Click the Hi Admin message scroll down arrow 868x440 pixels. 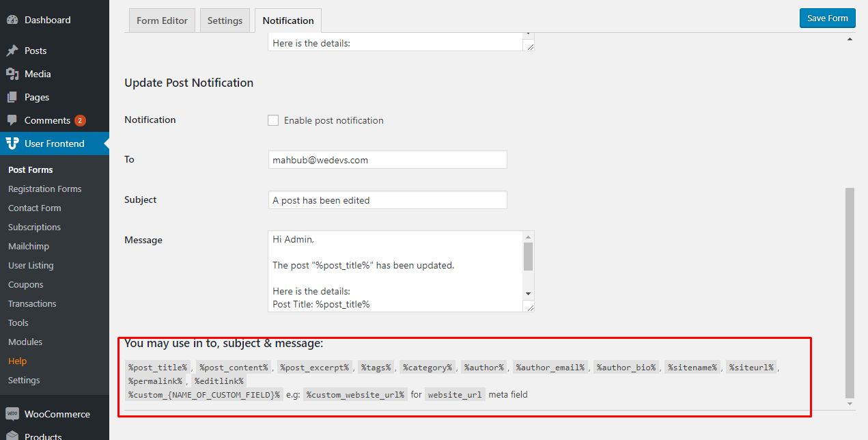pyautogui.click(x=528, y=293)
